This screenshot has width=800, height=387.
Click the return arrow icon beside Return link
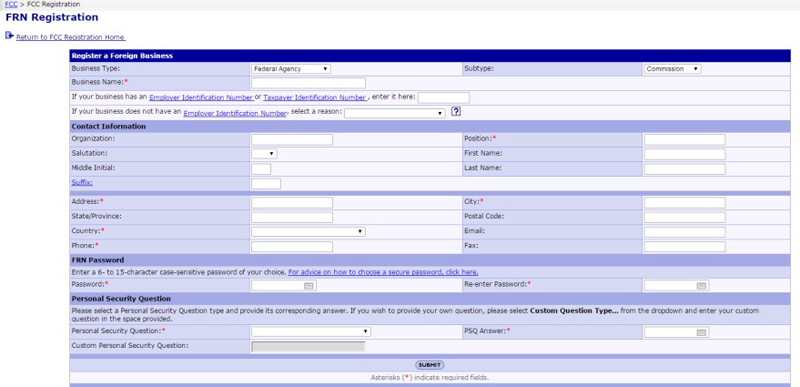[x=9, y=36]
